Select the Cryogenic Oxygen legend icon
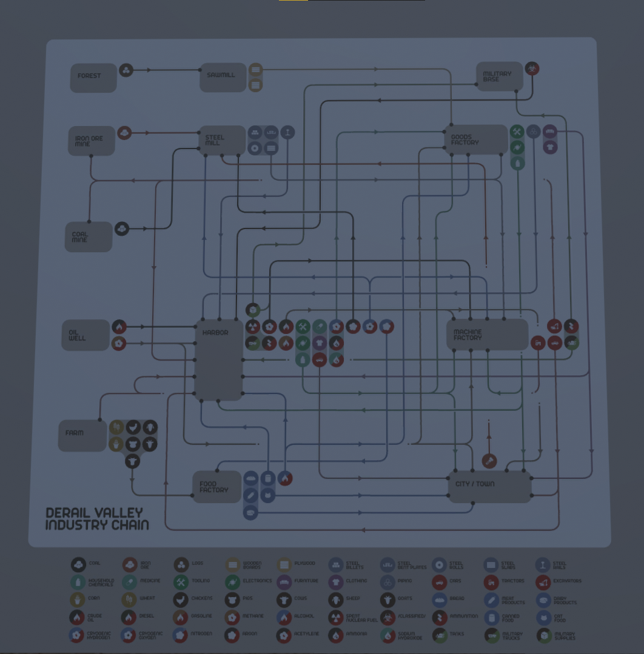644x654 pixels. (x=128, y=635)
